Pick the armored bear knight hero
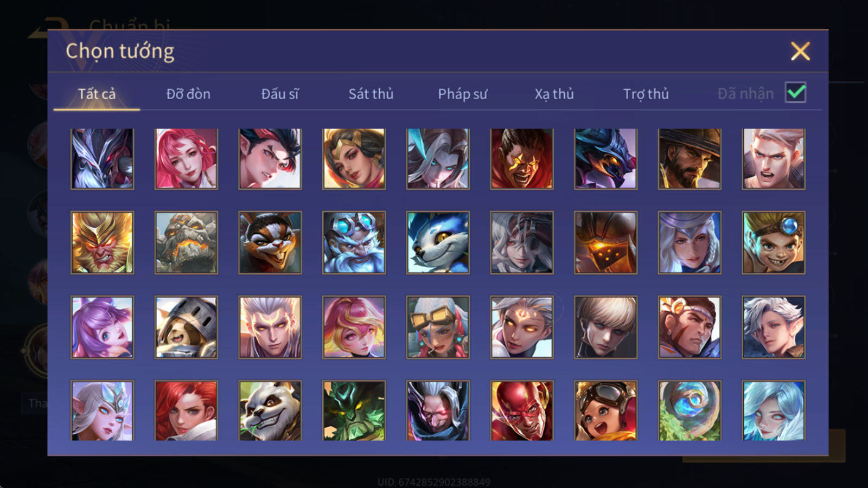 [x=186, y=327]
